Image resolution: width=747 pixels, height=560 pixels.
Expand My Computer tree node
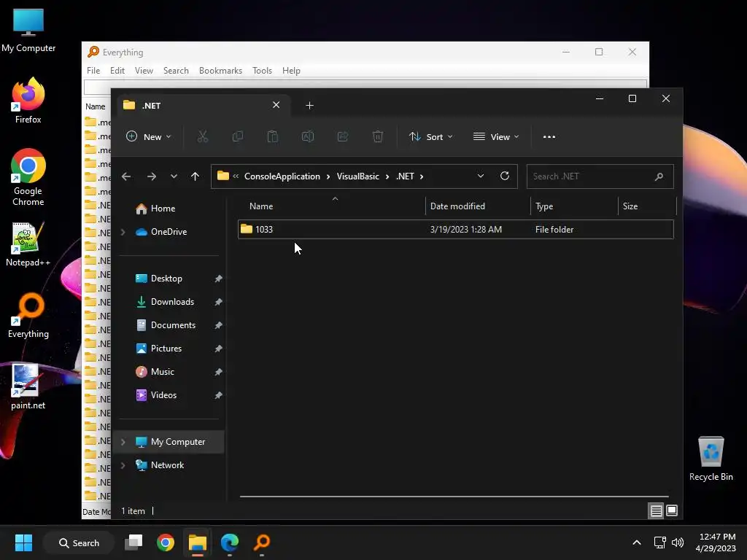click(123, 442)
